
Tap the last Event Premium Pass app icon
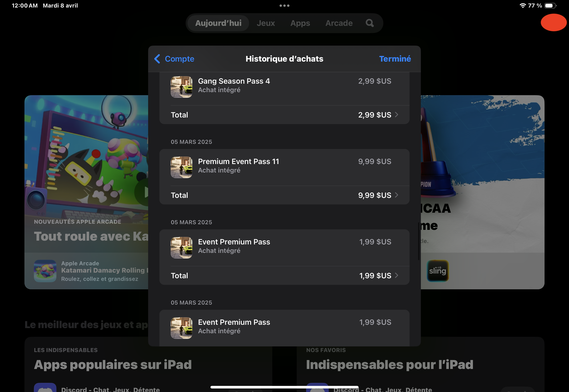pyautogui.click(x=181, y=328)
